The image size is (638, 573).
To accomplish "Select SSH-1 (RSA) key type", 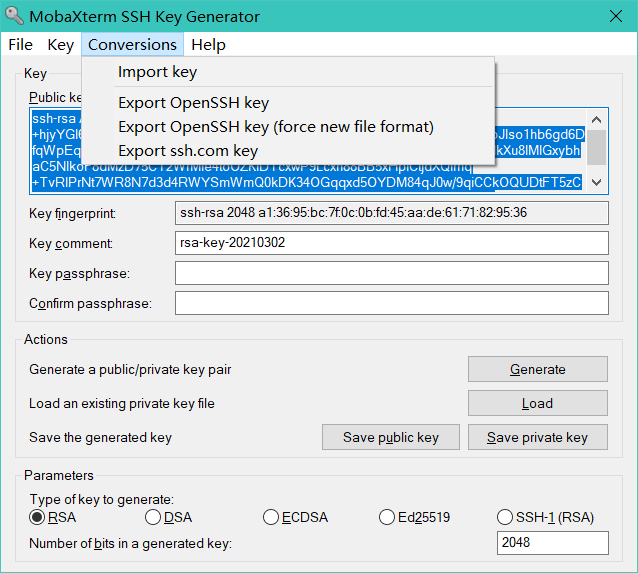I will tap(506, 517).
